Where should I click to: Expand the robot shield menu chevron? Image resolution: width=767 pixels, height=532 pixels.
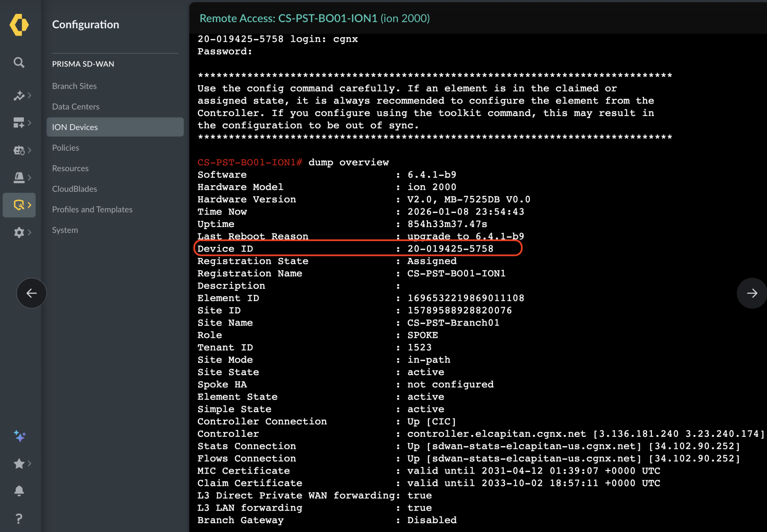[29, 150]
